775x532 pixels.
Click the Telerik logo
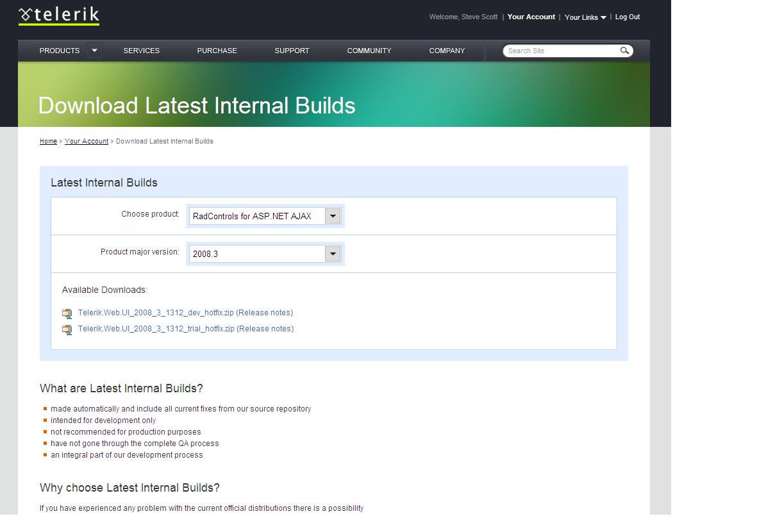[58, 15]
